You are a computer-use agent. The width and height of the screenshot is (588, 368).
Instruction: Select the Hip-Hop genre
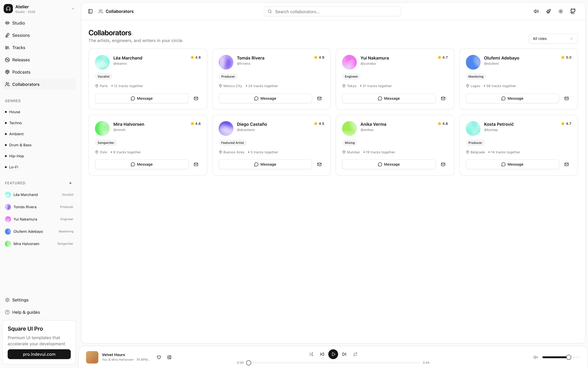pyautogui.click(x=39, y=156)
